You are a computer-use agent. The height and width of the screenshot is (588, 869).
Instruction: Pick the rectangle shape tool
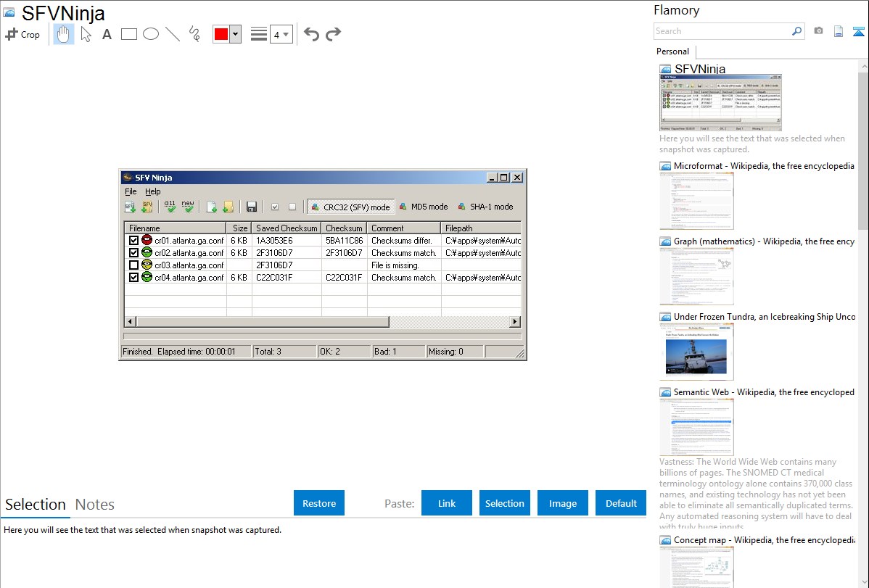click(x=129, y=34)
